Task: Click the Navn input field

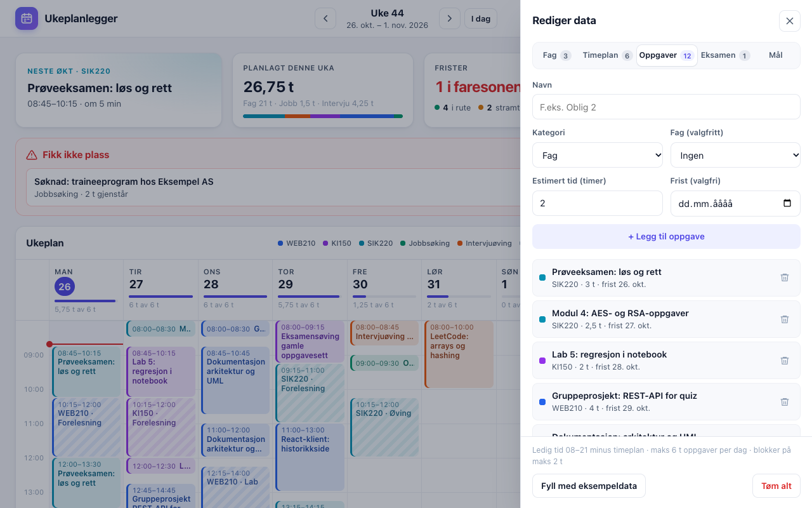Action: (666, 107)
